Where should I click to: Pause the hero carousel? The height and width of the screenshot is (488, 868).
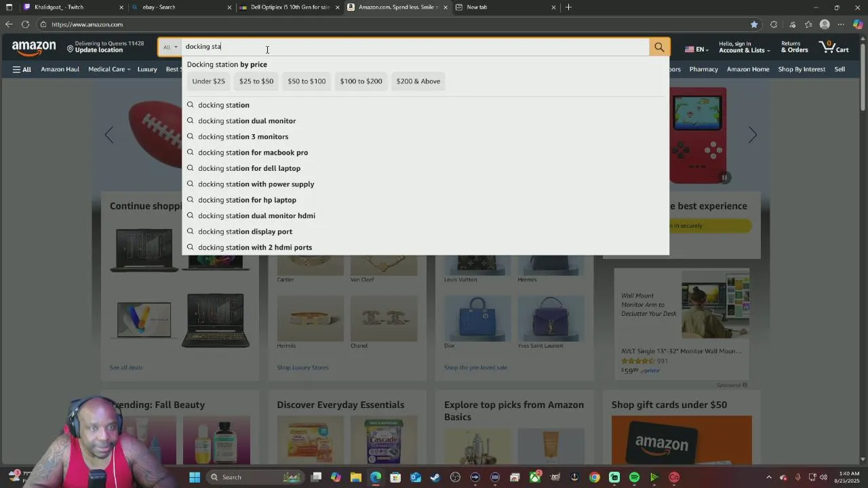pos(724,178)
